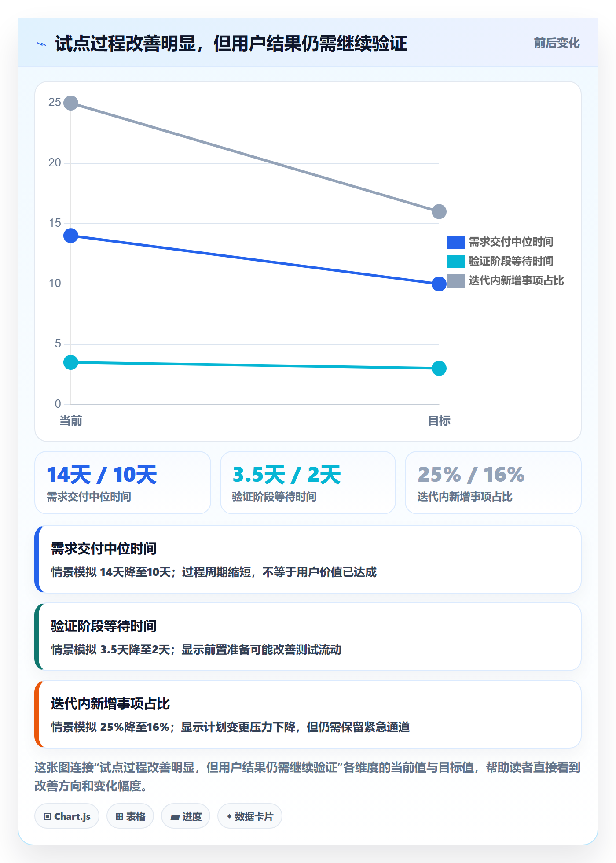This screenshot has height=863, width=616.
Task: Select blue data point at 14 on 当前
Action: (x=71, y=236)
